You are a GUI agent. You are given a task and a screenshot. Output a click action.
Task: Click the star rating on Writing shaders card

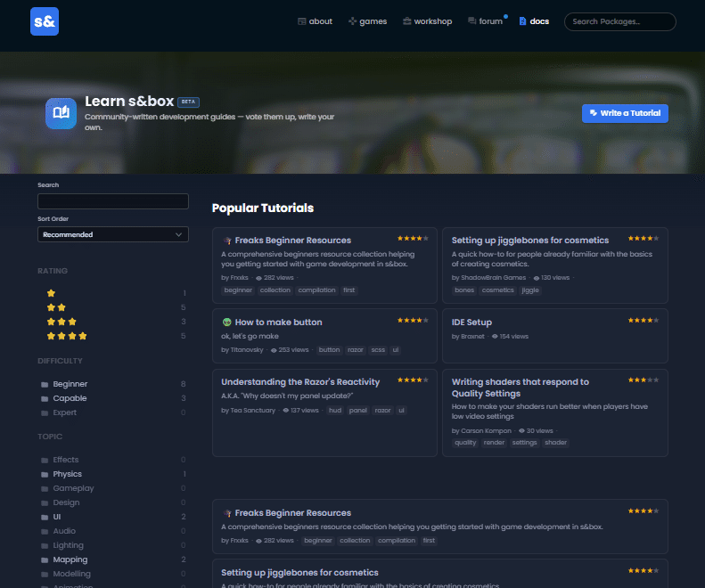(x=644, y=380)
